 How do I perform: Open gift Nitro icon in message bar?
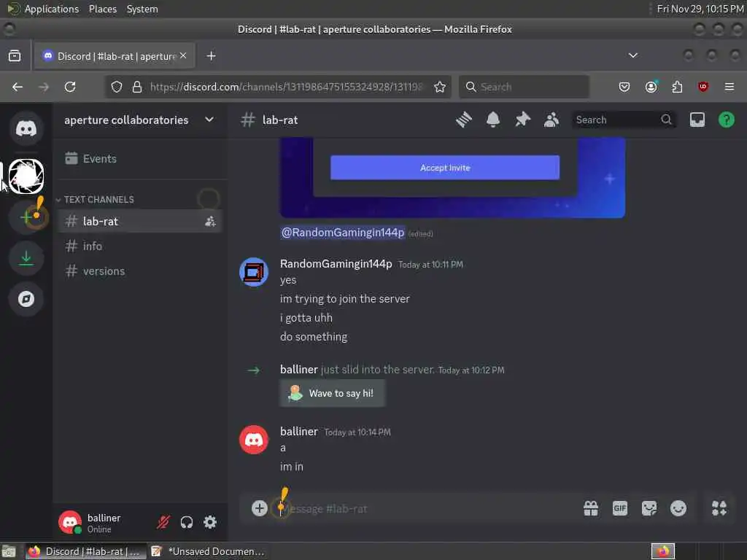591,508
